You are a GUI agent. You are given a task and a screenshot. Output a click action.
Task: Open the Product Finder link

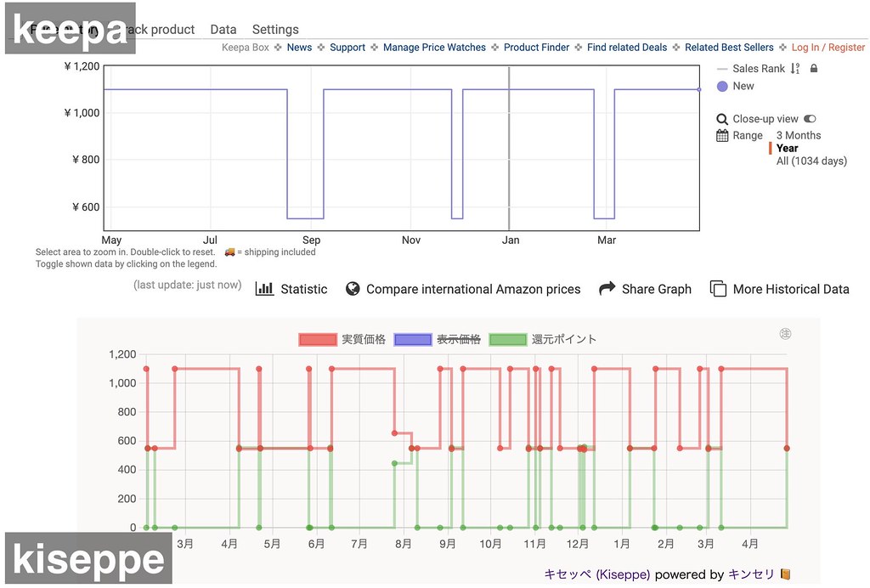[536, 47]
